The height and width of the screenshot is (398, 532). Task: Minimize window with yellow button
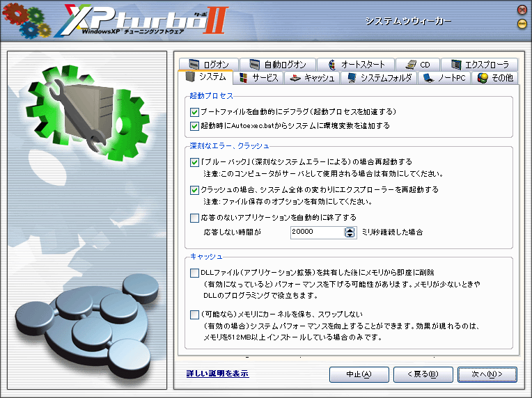tap(522, 24)
